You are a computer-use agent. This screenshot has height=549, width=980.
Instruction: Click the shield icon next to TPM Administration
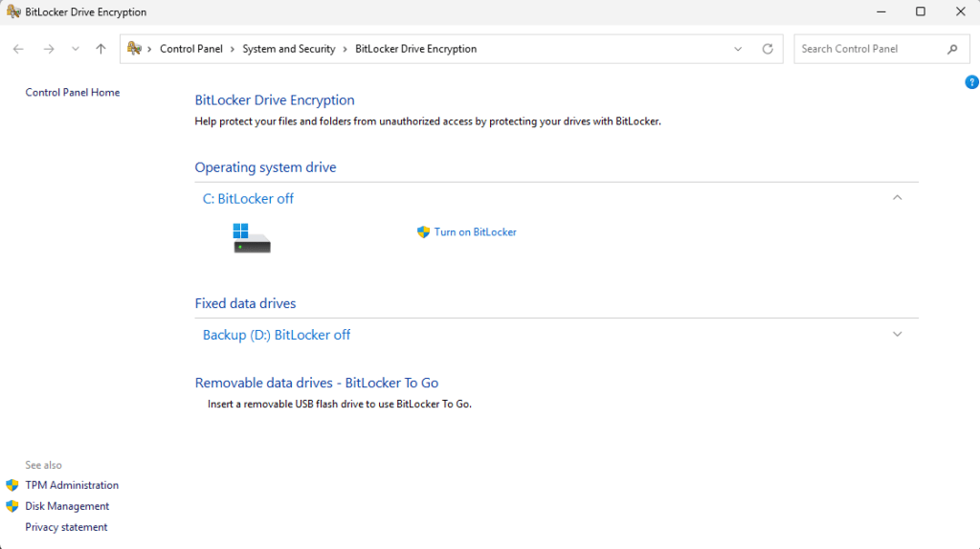(x=12, y=485)
